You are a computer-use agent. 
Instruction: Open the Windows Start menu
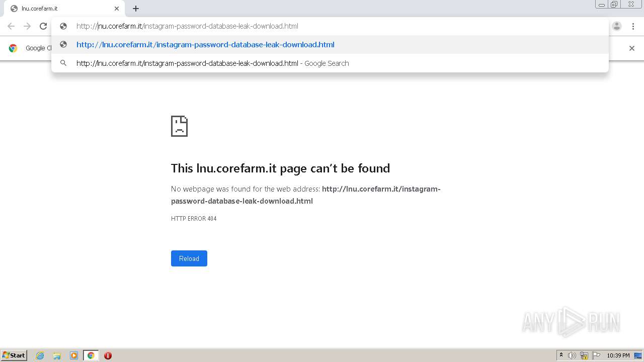14,355
